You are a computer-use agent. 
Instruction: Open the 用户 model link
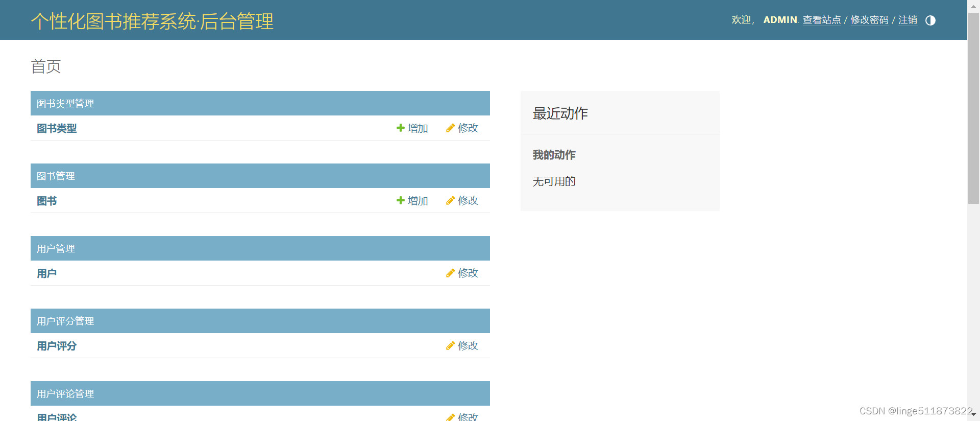[x=46, y=273]
